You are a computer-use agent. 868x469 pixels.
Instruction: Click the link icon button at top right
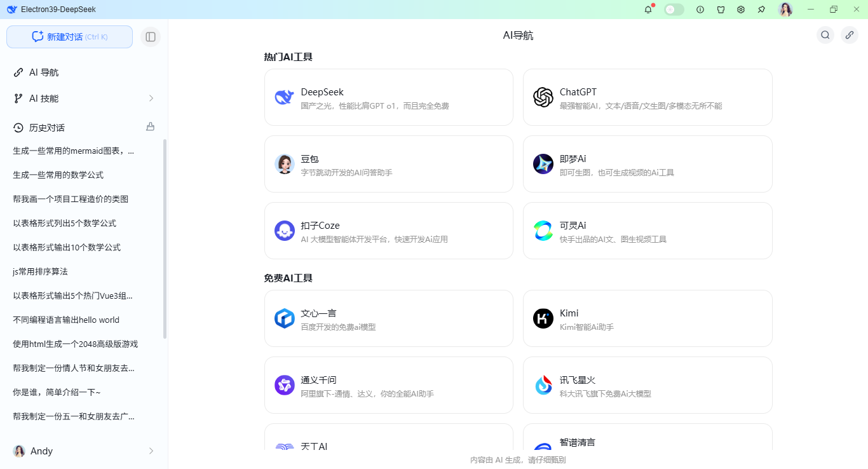[x=850, y=35]
